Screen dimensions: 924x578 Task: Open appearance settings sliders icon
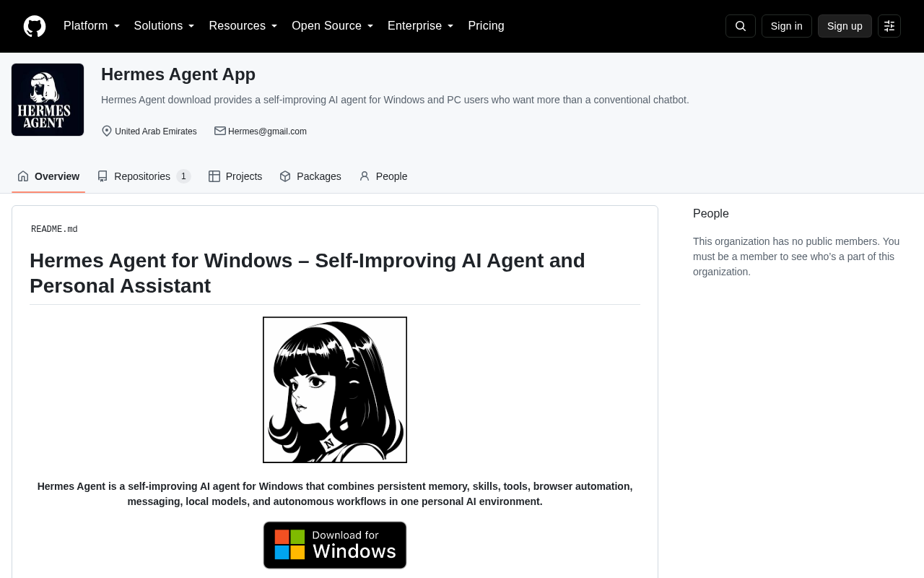click(x=889, y=26)
